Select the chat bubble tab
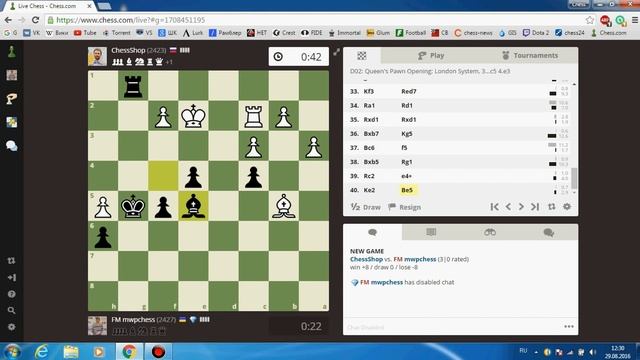 coord(372,232)
